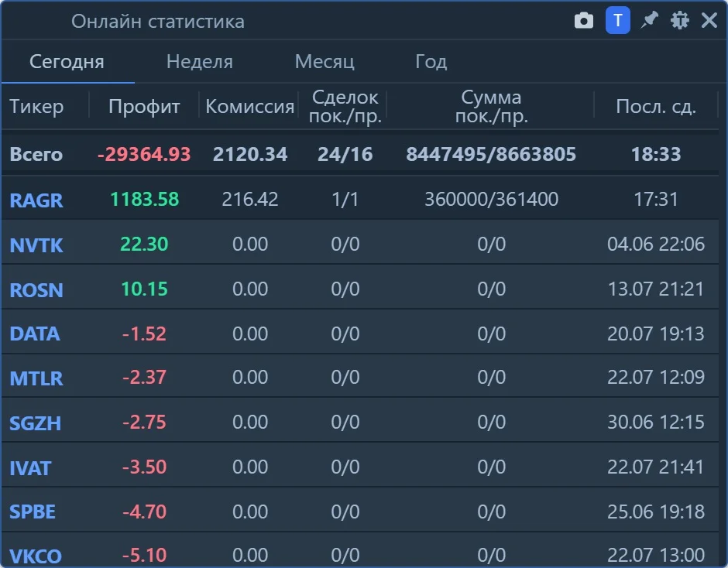
Task: Open settings via the gear icon
Action: click(x=680, y=20)
